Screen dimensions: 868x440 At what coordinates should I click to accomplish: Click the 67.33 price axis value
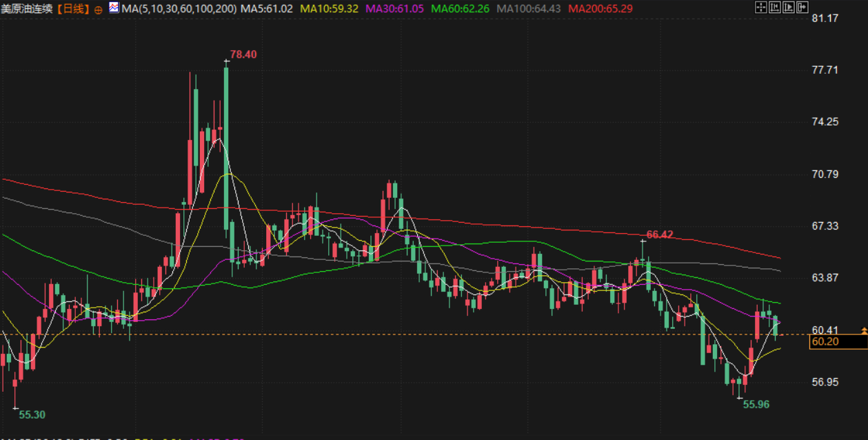[x=825, y=226]
